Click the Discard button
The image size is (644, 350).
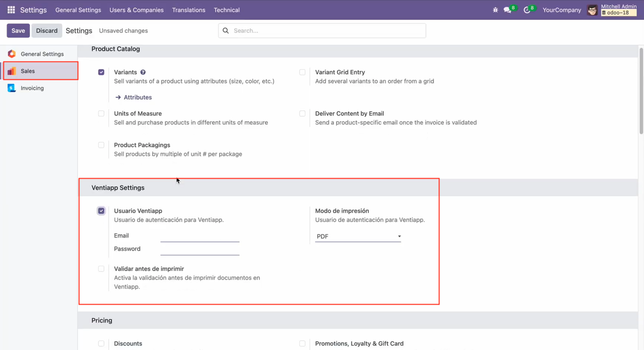[x=47, y=31]
